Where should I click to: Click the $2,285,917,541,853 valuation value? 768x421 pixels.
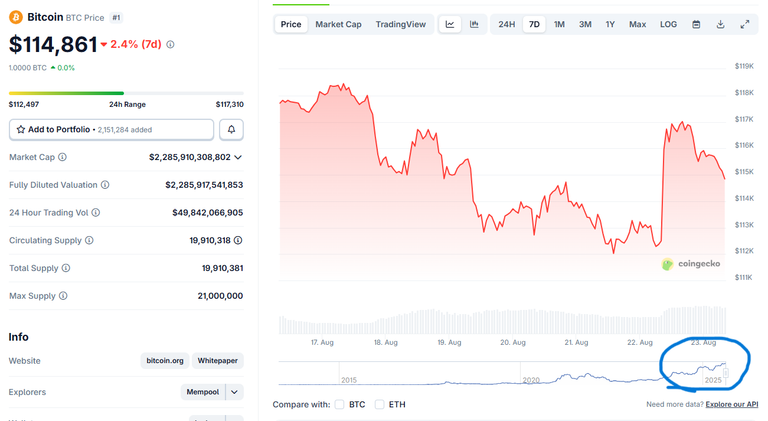coord(204,185)
